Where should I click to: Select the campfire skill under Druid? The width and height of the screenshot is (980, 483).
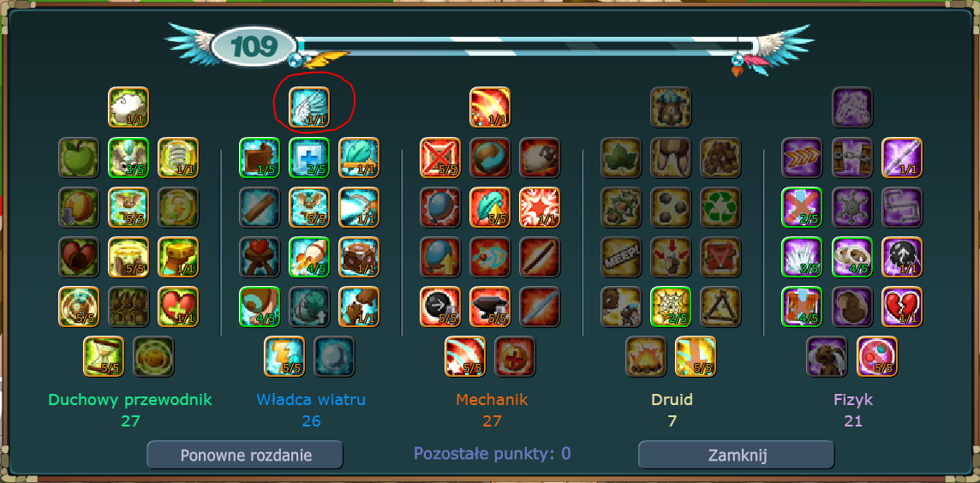coord(646,356)
